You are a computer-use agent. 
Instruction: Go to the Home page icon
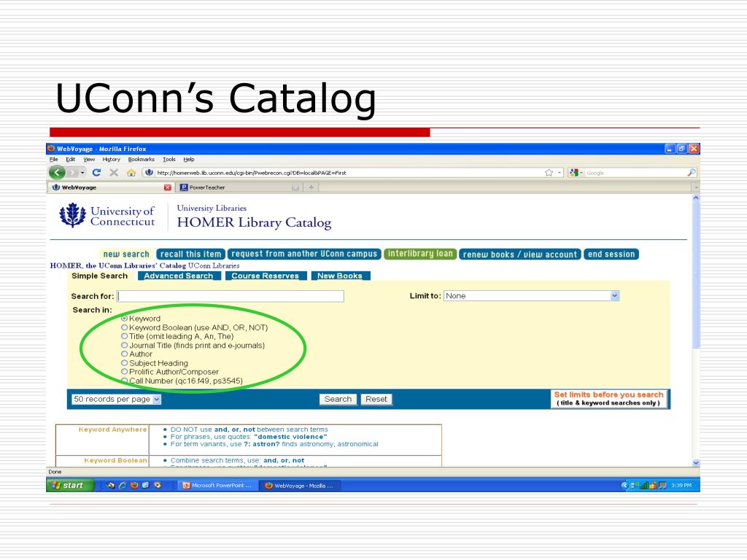131,173
